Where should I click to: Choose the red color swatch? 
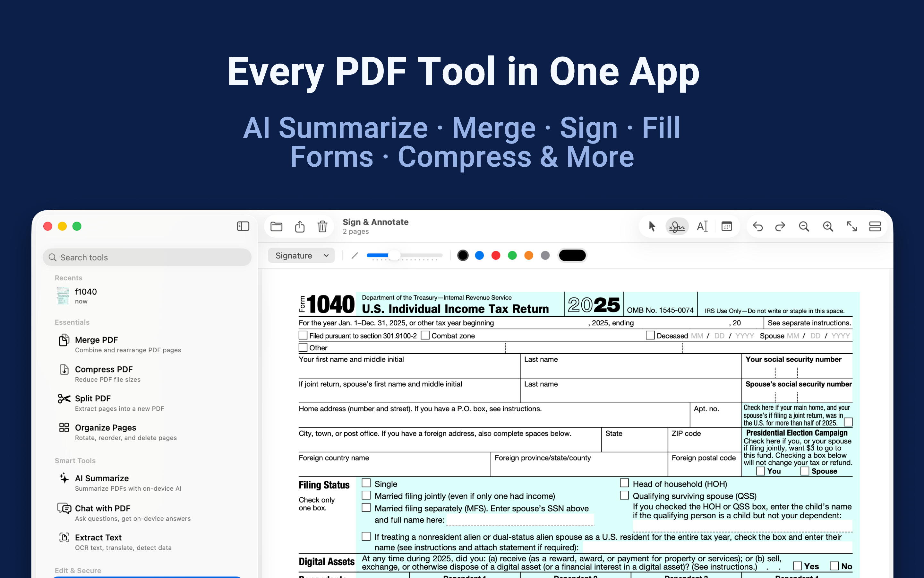click(x=496, y=255)
